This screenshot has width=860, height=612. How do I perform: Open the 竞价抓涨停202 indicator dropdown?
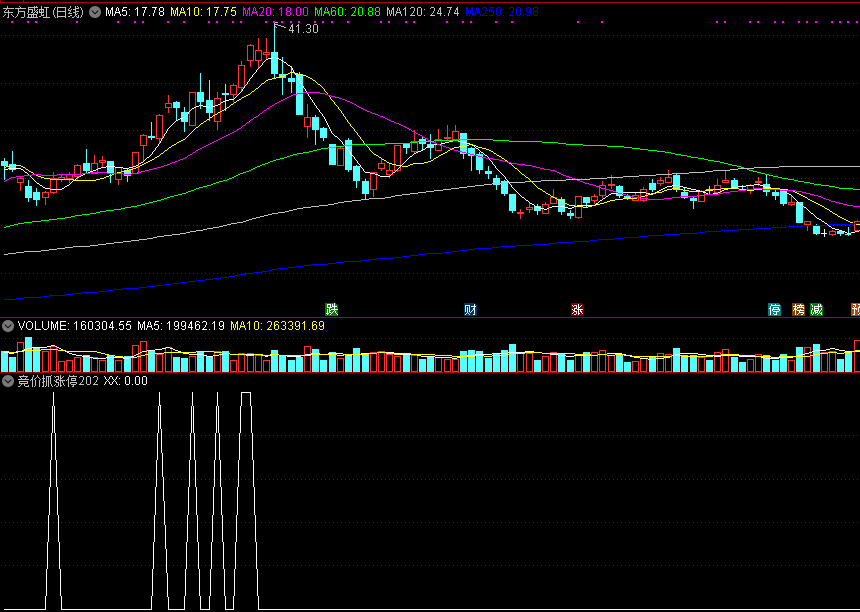pyautogui.click(x=8, y=381)
